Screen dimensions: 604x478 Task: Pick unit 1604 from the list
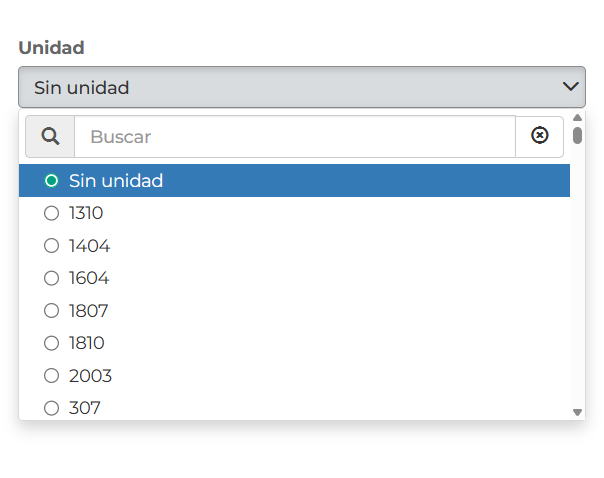52,278
